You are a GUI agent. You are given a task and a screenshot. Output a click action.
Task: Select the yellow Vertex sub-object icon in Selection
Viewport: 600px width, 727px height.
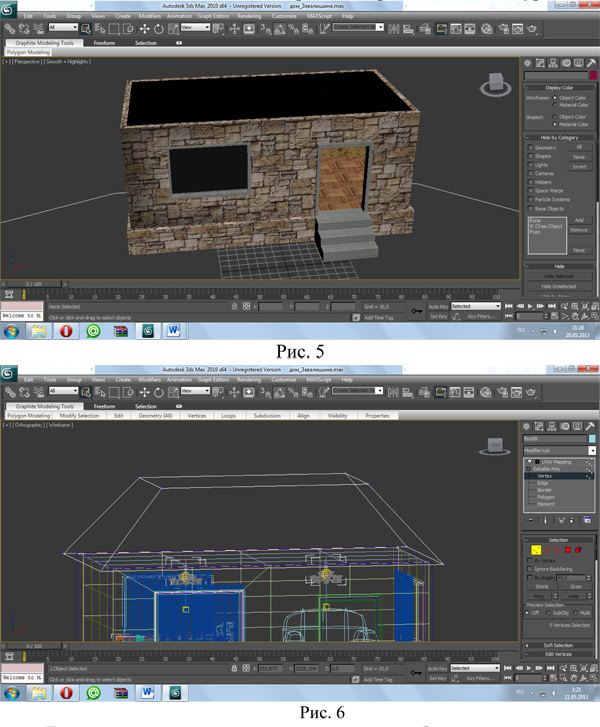(536, 550)
